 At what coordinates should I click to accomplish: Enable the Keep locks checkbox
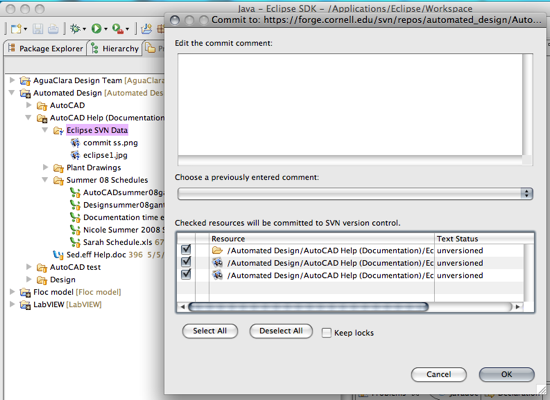[326, 333]
